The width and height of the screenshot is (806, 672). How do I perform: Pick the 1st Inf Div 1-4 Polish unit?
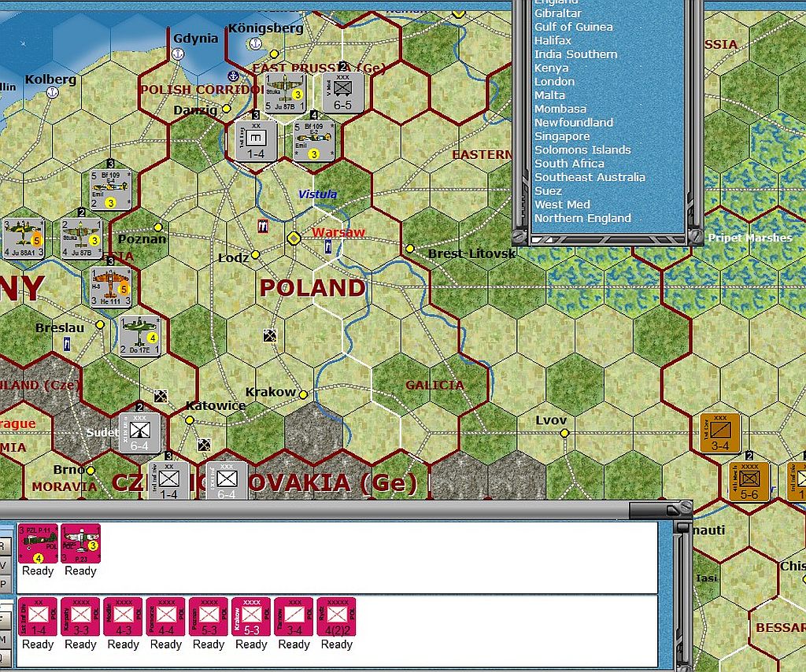click(x=38, y=617)
